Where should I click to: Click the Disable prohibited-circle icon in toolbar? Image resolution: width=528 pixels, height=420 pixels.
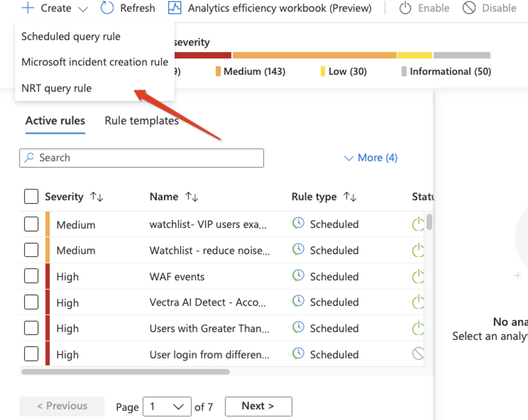click(x=469, y=8)
